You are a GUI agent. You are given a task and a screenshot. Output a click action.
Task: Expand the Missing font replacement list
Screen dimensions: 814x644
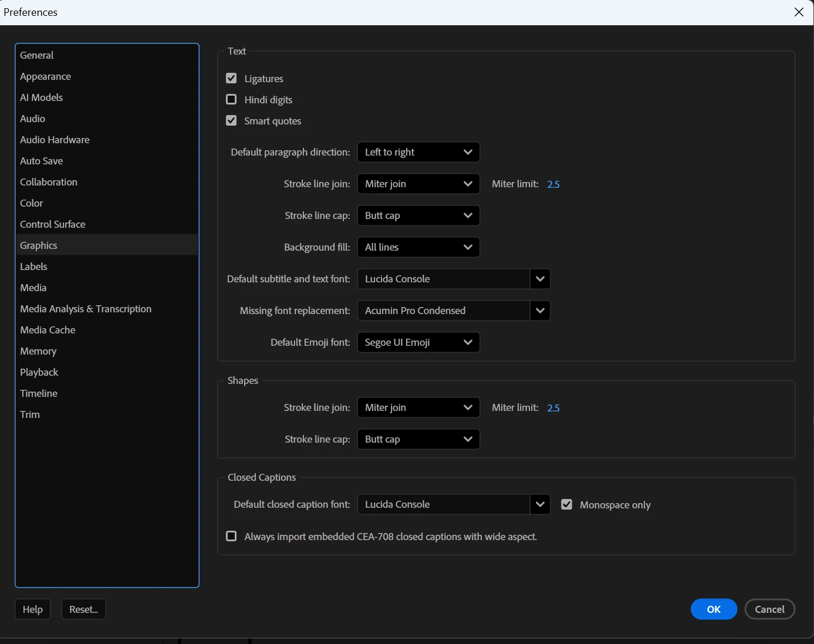(x=540, y=311)
